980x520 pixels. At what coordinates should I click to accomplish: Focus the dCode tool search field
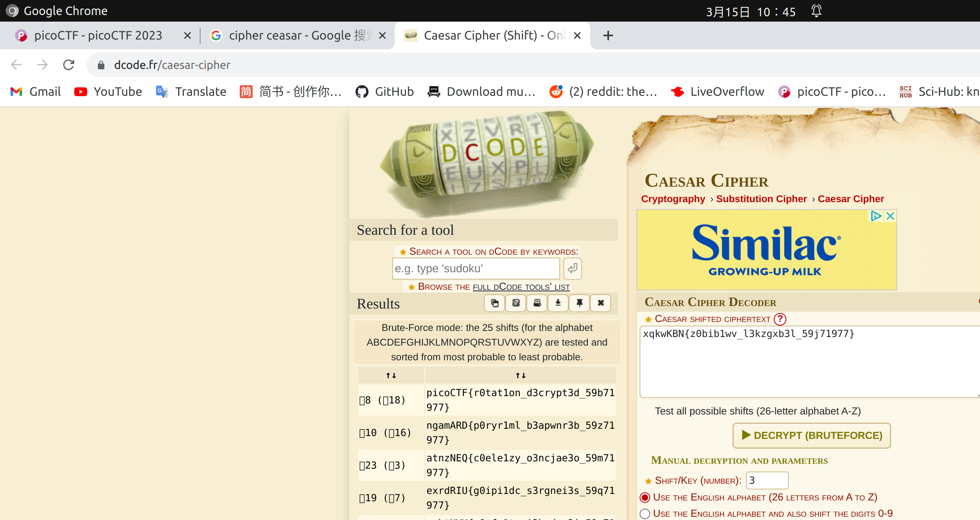(476, 269)
